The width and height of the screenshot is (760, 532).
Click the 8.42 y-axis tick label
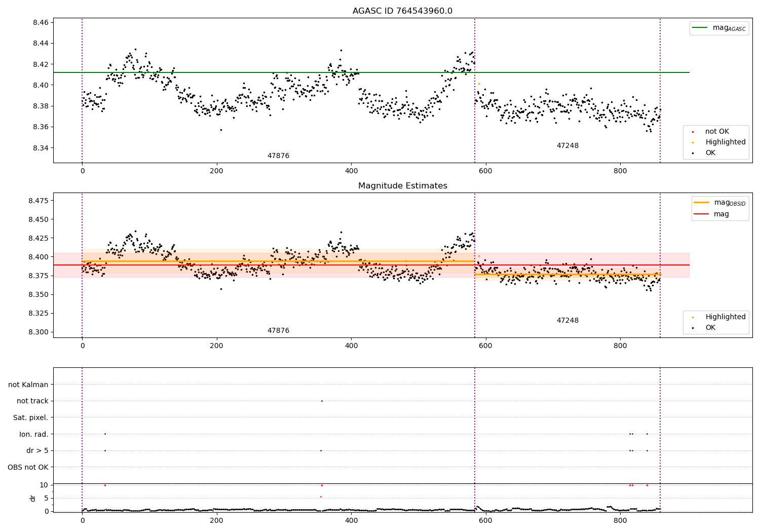(x=41, y=64)
